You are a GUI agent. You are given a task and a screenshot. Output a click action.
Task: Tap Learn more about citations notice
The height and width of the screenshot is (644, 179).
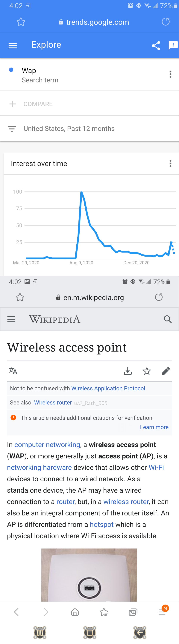[154, 427]
